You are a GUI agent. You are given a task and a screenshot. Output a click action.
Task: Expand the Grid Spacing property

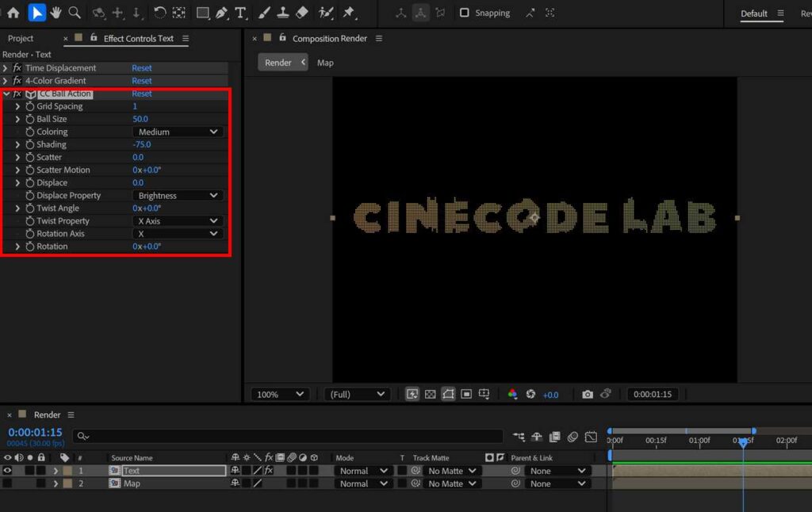[x=17, y=106]
